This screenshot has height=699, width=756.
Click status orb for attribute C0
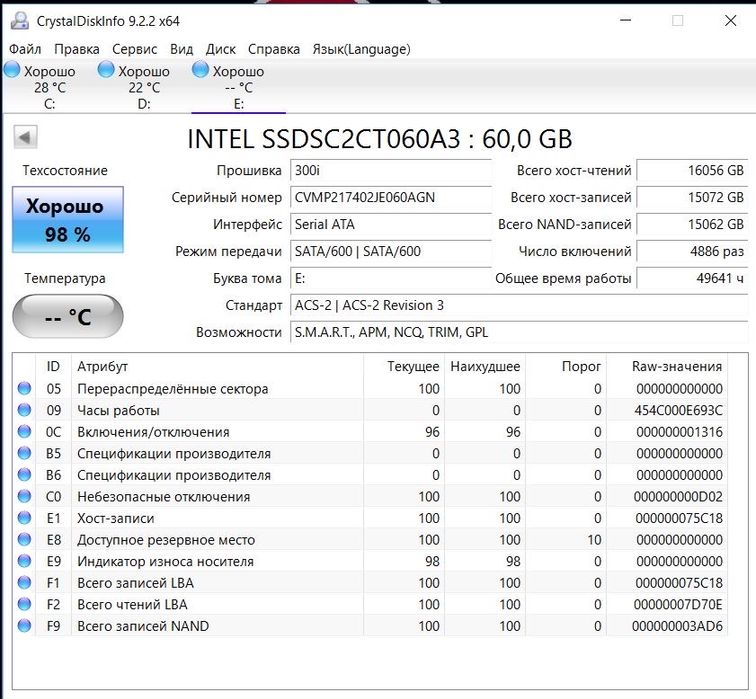coord(24,496)
